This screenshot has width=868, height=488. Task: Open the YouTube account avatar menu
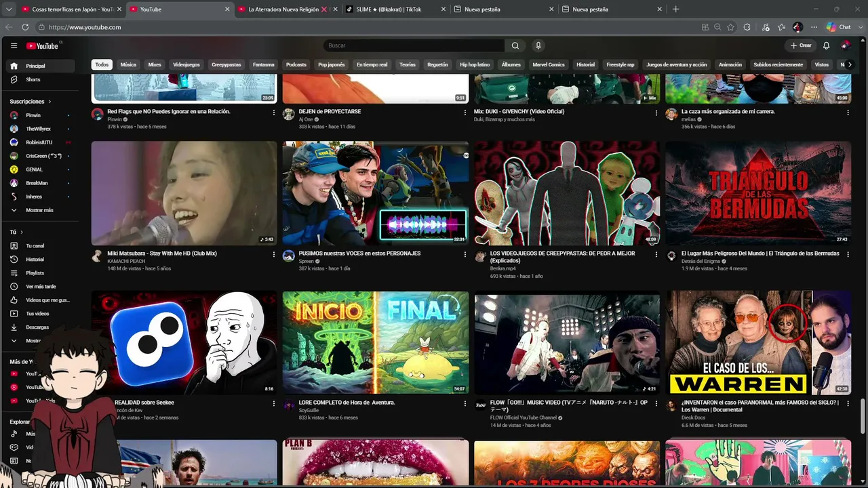coord(845,45)
